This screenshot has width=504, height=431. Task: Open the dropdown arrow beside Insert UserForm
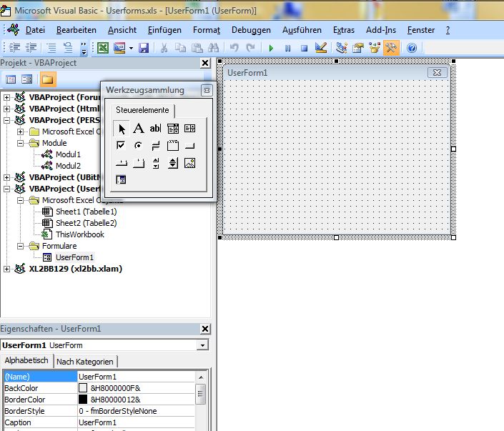tap(131, 48)
